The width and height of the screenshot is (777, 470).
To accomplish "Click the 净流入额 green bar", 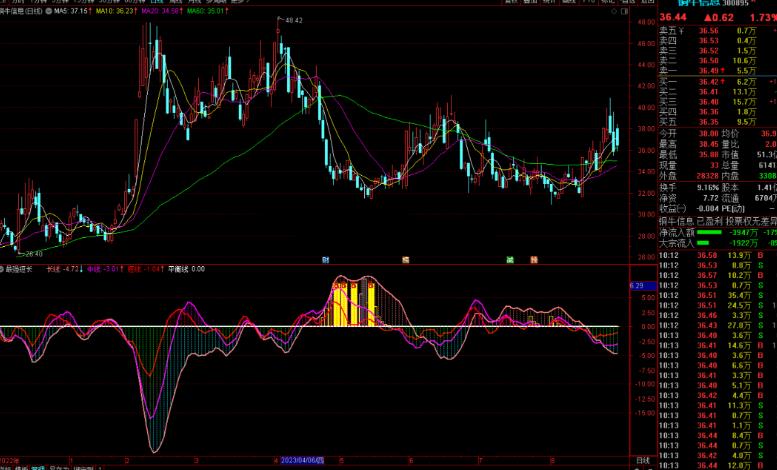I will [x=709, y=232].
